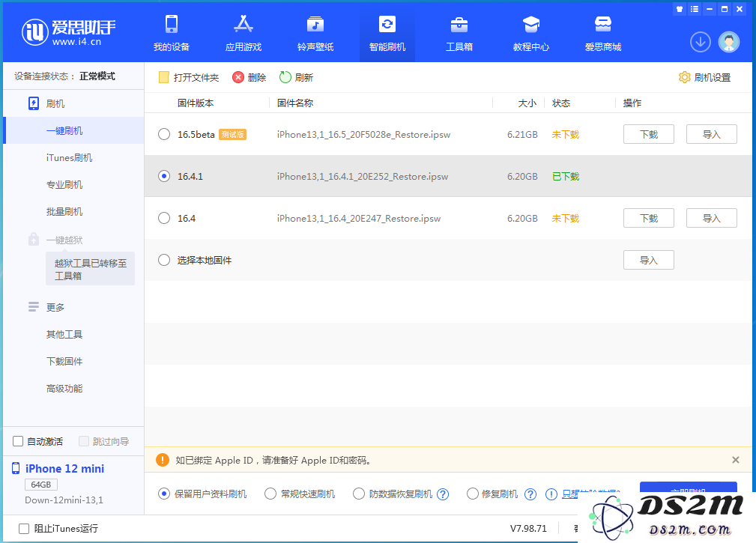Viewport: 756px width, 543px height.
Task: Choose 防数据恢复刷机 option
Action: [359, 494]
